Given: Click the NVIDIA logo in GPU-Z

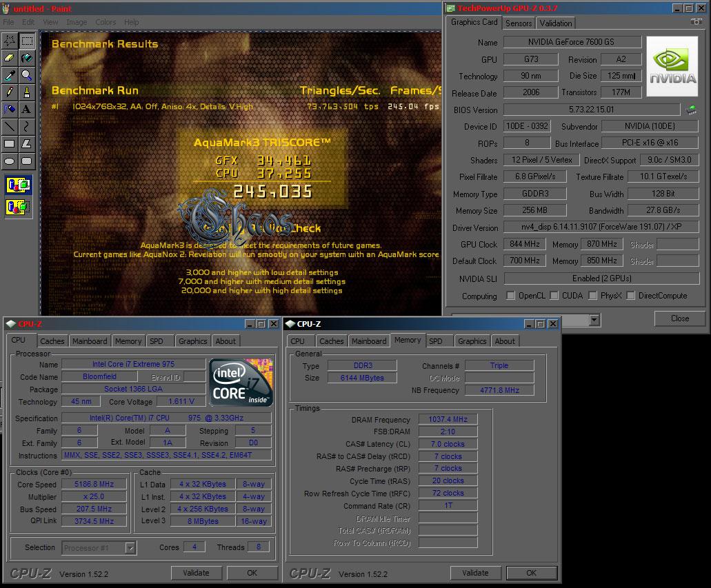Looking at the screenshot, I should (672, 67).
